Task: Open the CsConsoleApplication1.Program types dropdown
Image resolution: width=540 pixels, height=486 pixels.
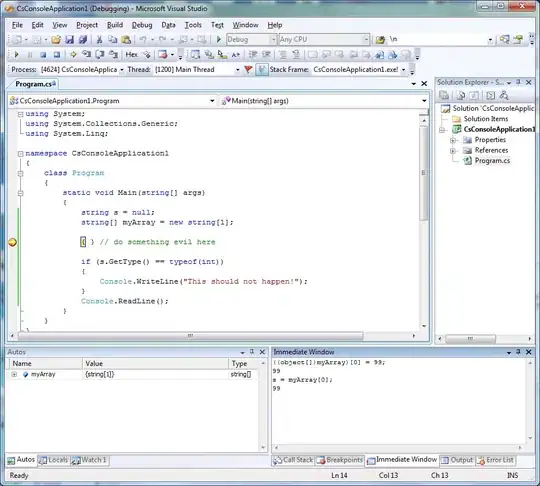Action: (x=212, y=101)
